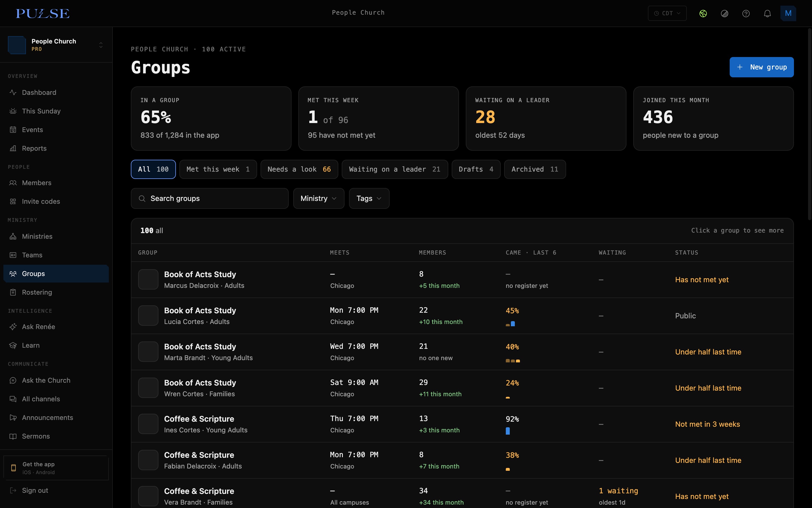Open the CDT timezone dropdown
The image size is (812, 508).
[667, 14]
